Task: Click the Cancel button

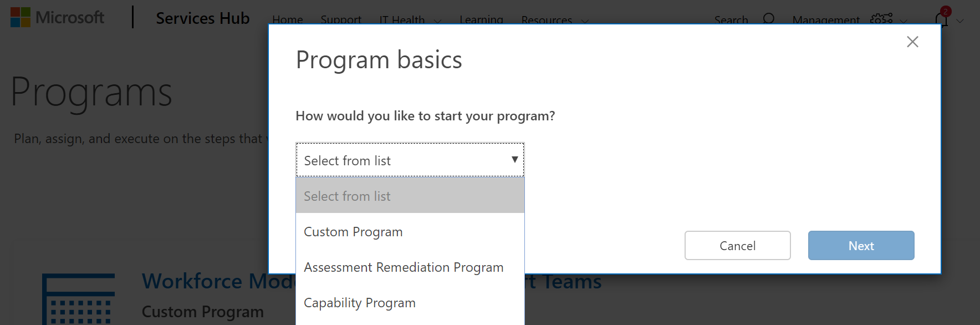Action: (737, 245)
